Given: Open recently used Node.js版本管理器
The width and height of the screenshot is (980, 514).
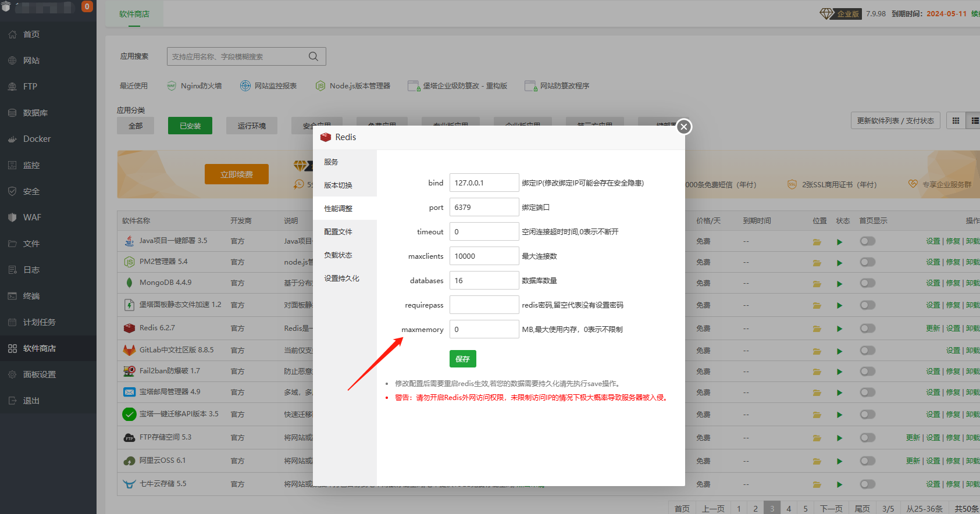Looking at the screenshot, I should (x=353, y=85).
